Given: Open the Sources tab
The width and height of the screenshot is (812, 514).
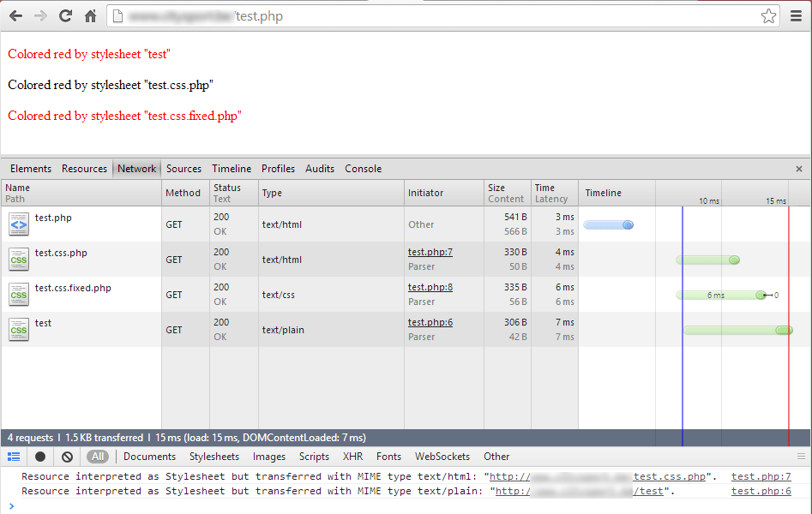Looking at the screenshot, I should (x=183, y=169).
